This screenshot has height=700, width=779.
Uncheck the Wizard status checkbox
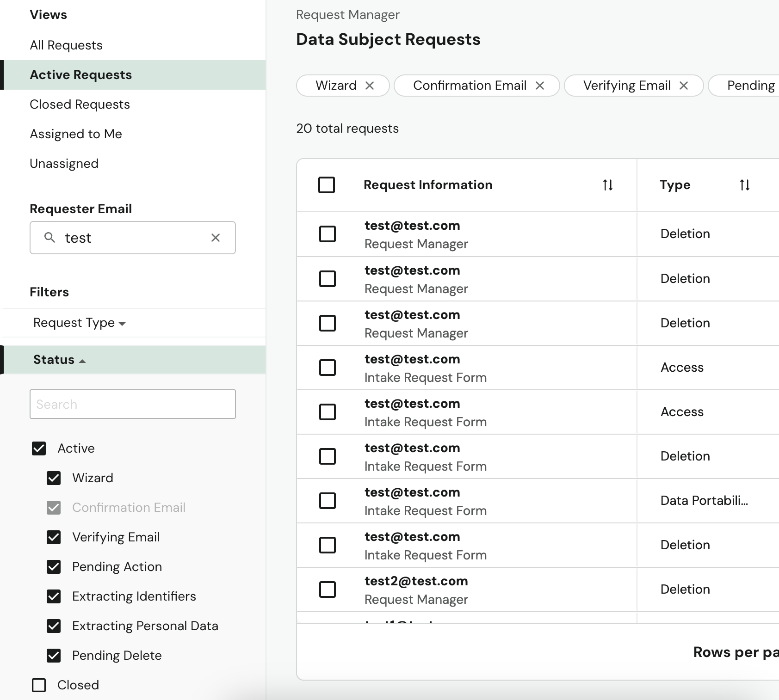click(54, 478)
